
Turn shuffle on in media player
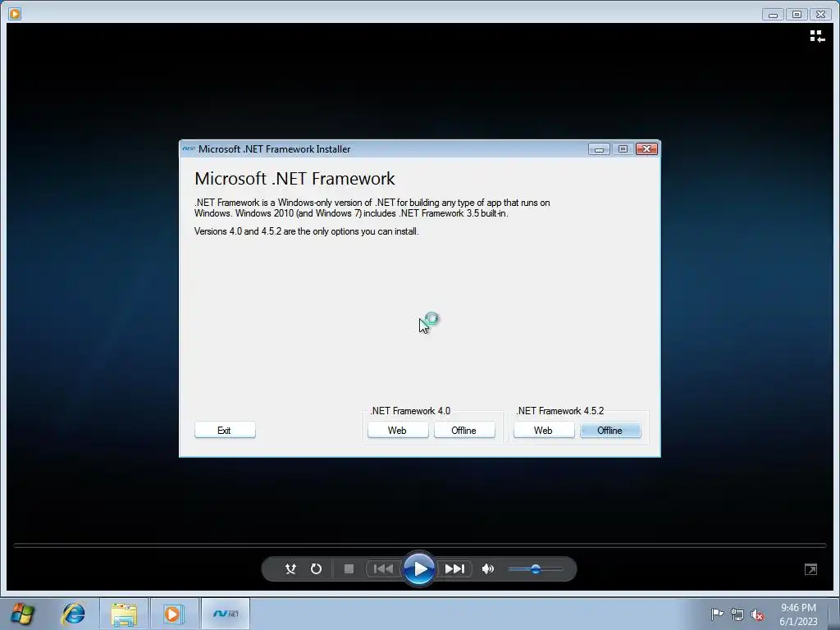290,569
